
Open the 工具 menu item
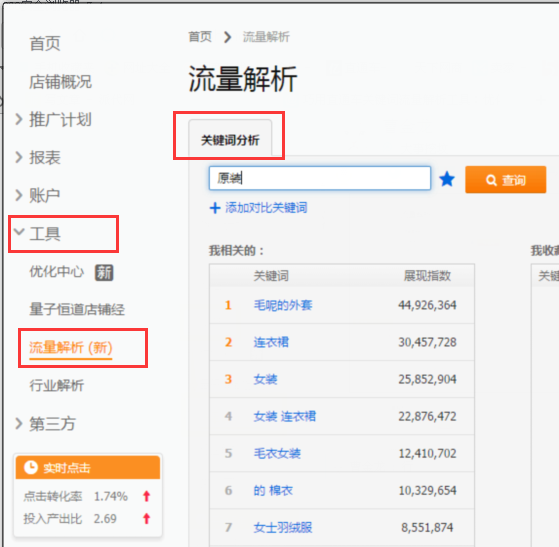pyautogui.click(x=45, y=234)
